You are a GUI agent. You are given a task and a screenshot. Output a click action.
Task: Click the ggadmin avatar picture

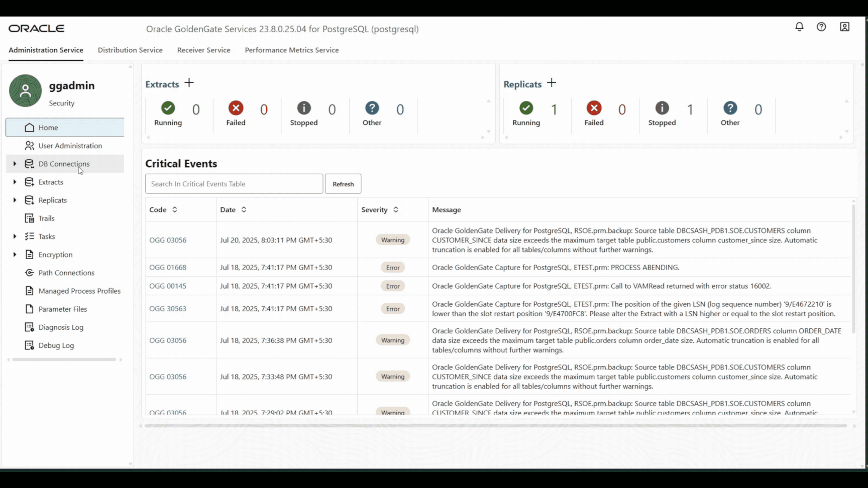click(25, 90)
